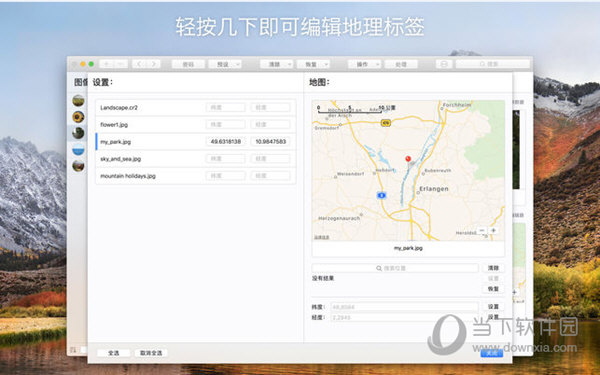Click the 搜索位置 search field
This screenshot has width=600, height=375.
[x=395, y=268]
